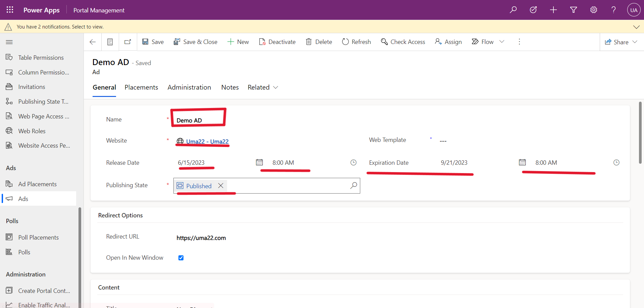Go back using the arrow icon

(93, 42)
